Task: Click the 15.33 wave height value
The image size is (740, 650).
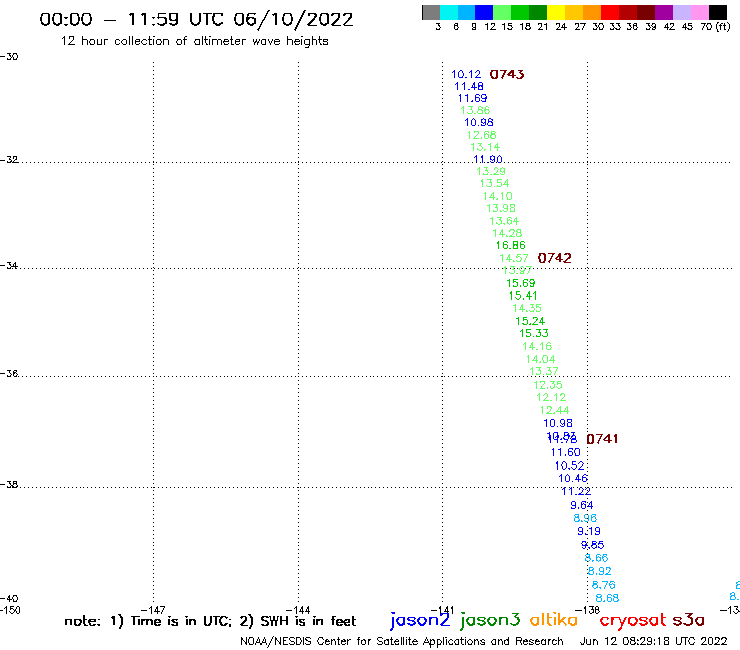Action: tap(534, 333)
